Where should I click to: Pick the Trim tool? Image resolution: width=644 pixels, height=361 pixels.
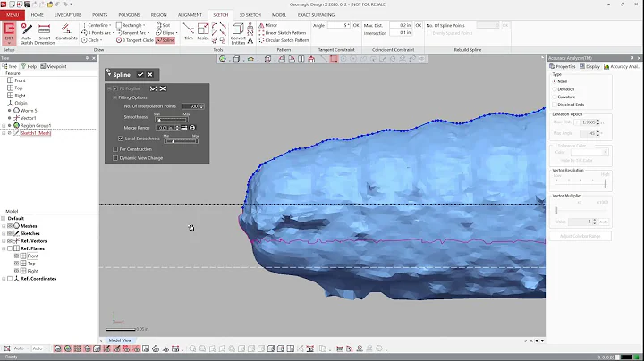[189, 31]
